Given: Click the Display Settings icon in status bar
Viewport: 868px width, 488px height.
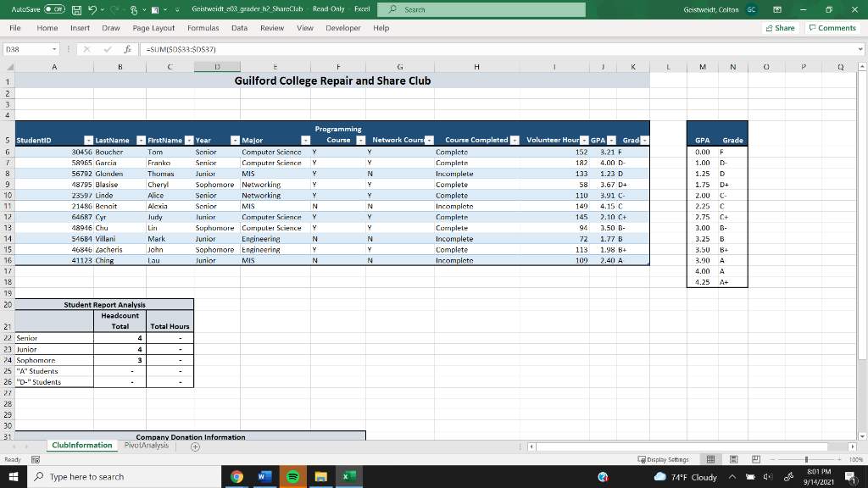Looking at the screenshot, I should (x=666, y=458).
